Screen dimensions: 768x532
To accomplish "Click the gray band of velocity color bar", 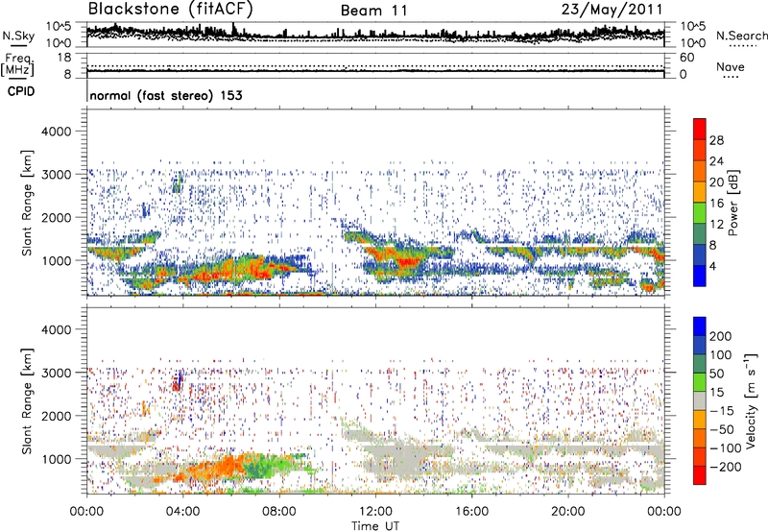I will (700, 400).
